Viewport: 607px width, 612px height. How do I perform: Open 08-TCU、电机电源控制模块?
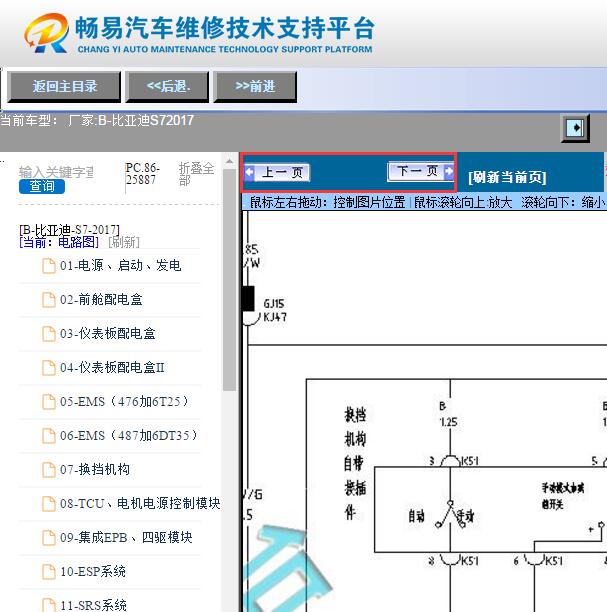pos(140,503)
